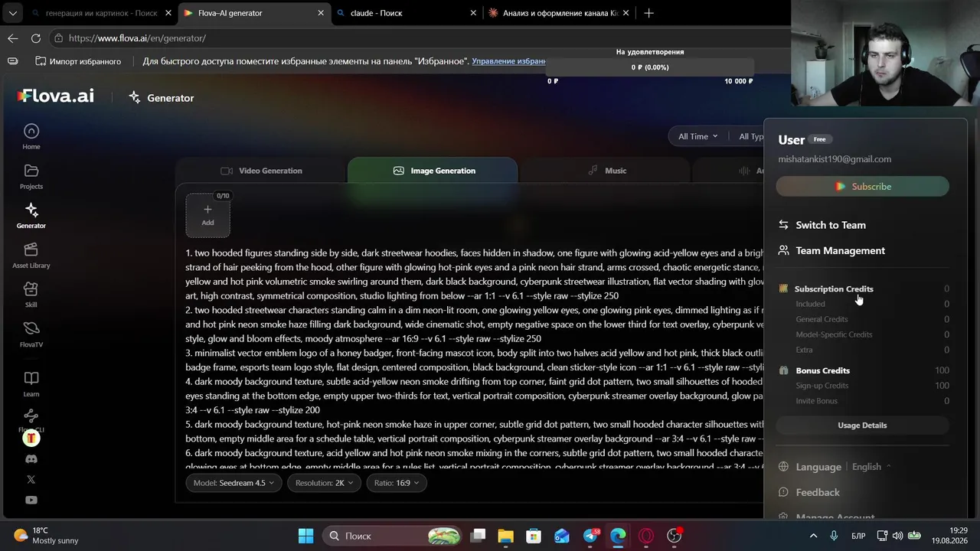Open the Model Seedream 4.5 dropdown
This screenshot has width=980, height=551.
(234, 483)
